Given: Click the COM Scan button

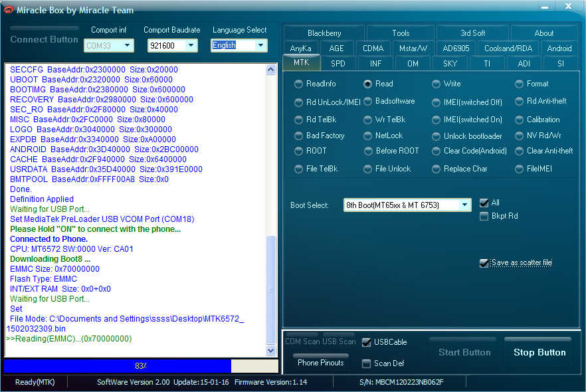Looking at the screenshot, I should coord(302,342).
